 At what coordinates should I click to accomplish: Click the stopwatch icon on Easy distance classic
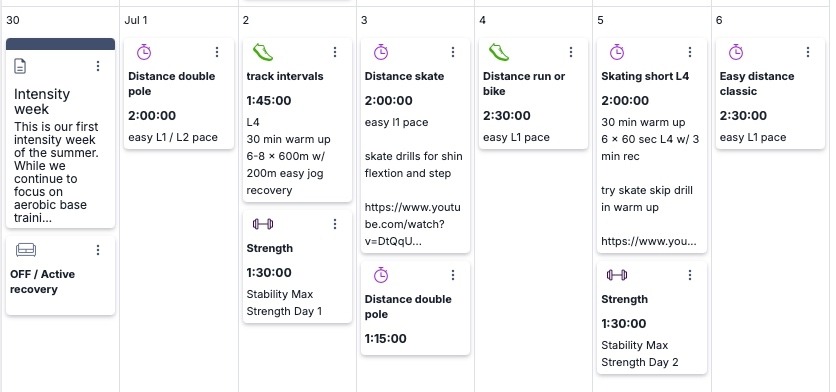736,52
